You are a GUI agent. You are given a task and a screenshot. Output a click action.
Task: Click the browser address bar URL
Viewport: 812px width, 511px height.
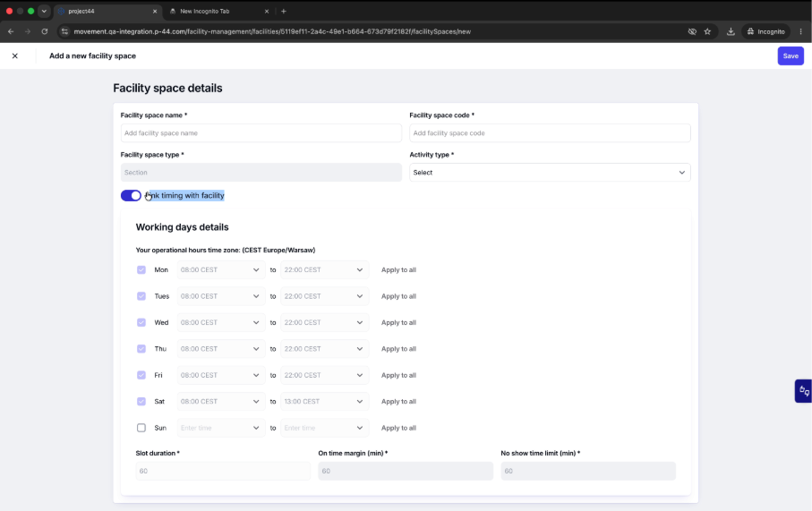point(272,31)
